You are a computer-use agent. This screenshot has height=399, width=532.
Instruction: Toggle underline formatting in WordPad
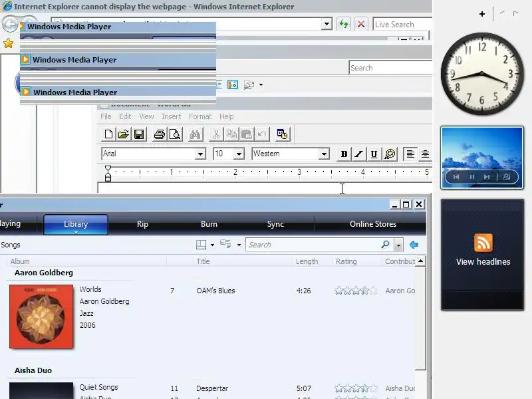(x=374, y=154)
